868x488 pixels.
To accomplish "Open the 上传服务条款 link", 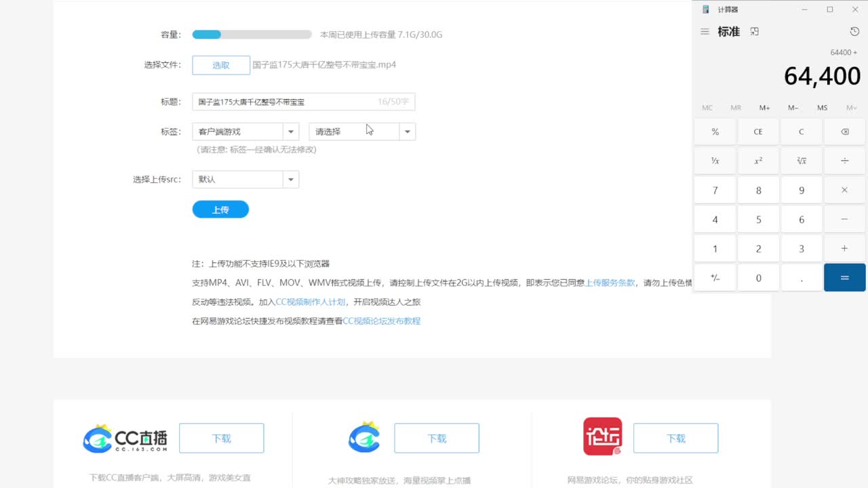I will pos(610,283).
